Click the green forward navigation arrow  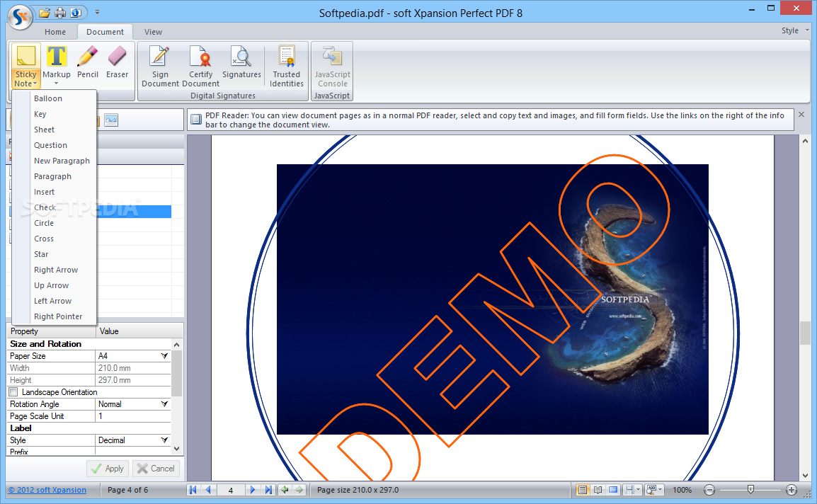pos(299,490)
